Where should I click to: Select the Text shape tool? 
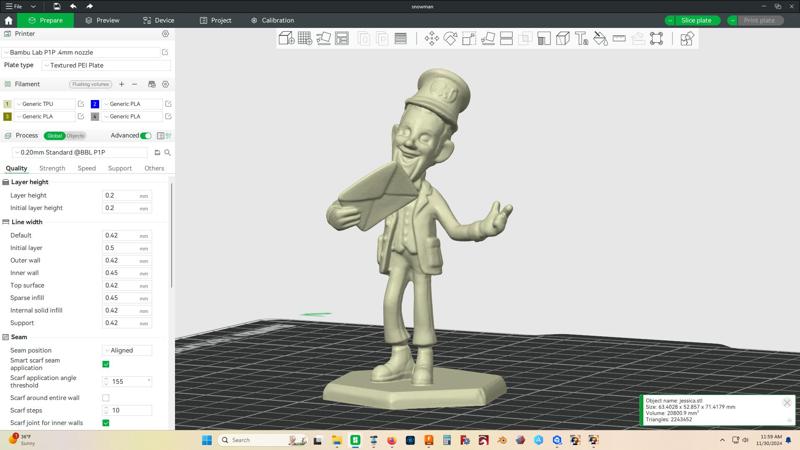[582, 38]
